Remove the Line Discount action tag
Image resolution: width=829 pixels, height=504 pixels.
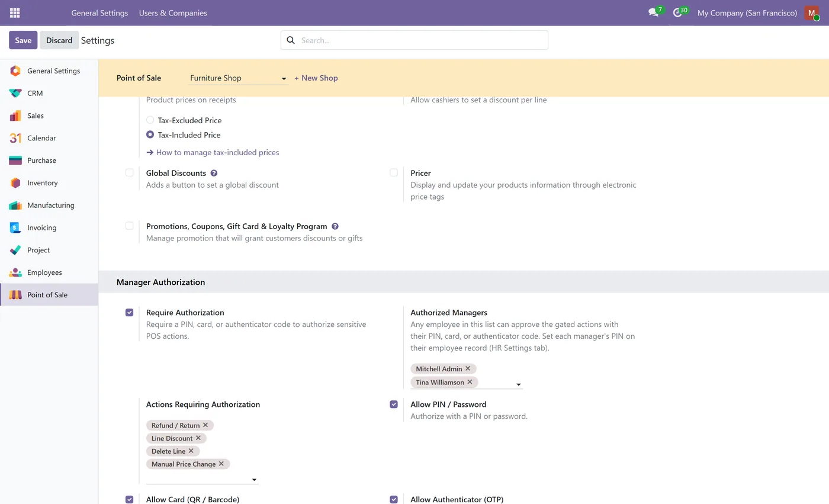[x=198, y=438]
